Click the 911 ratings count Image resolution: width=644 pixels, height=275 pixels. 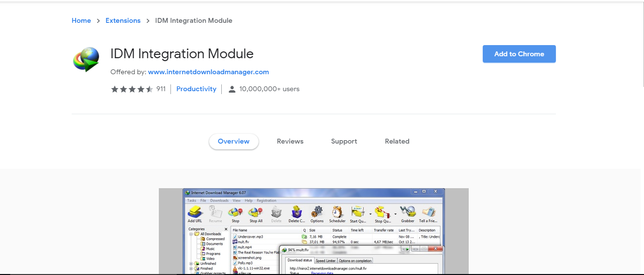[x=161, y=89]
